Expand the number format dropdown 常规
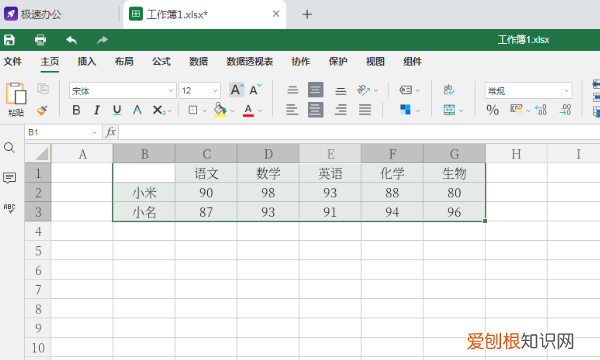This screenshot has width=600, height=360. [x=528, y=91]
